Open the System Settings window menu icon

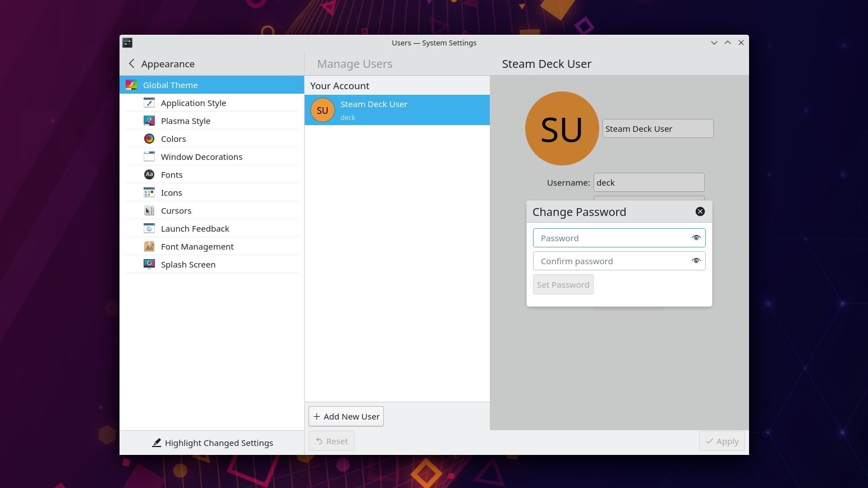pyautogui.click(x=127, y=43)
